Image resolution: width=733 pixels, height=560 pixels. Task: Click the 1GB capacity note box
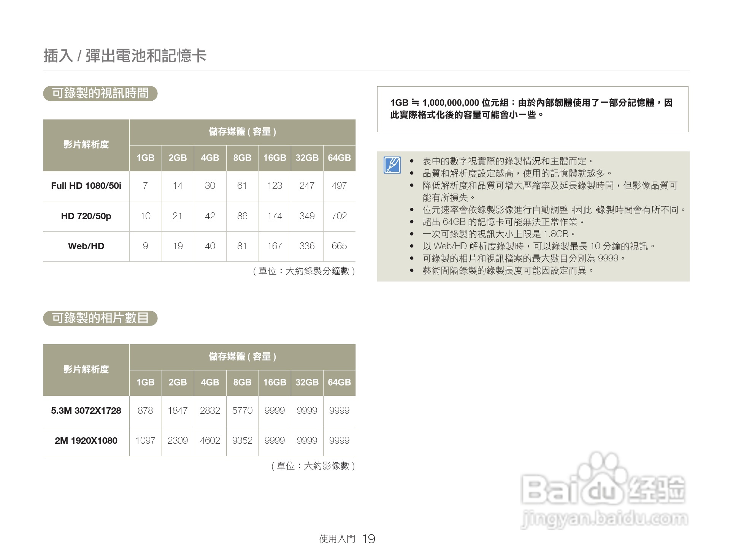coord(532,110)
